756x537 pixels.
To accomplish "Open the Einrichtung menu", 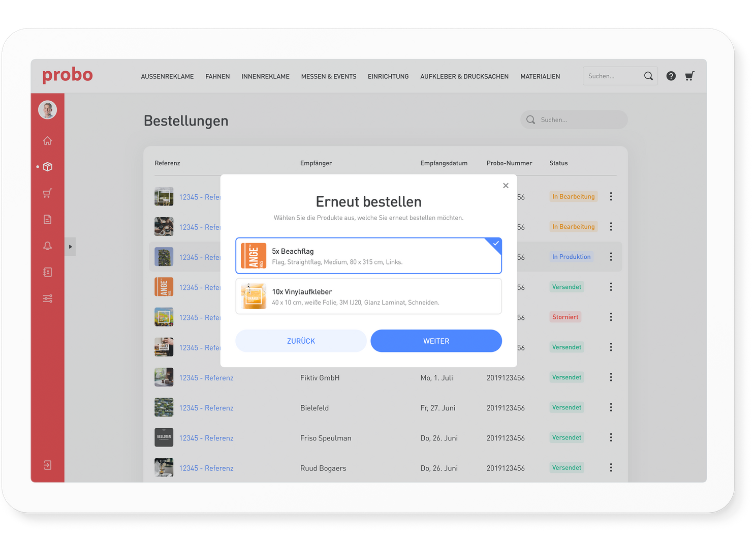I will [388, 76].
